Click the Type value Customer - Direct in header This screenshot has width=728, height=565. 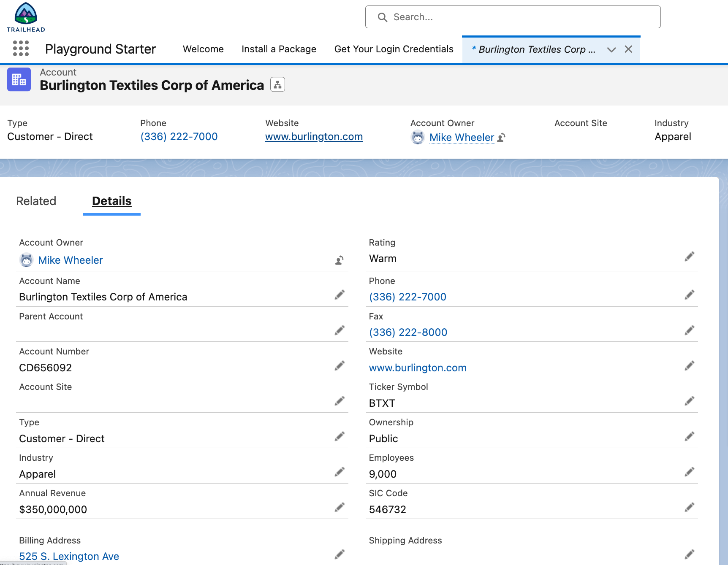50,137
